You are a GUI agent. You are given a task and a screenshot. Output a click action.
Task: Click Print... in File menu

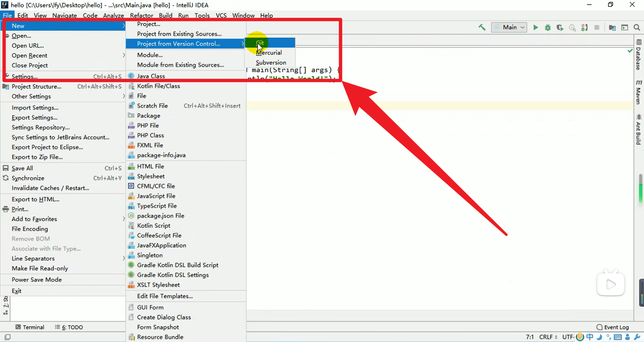pos(63,209)
